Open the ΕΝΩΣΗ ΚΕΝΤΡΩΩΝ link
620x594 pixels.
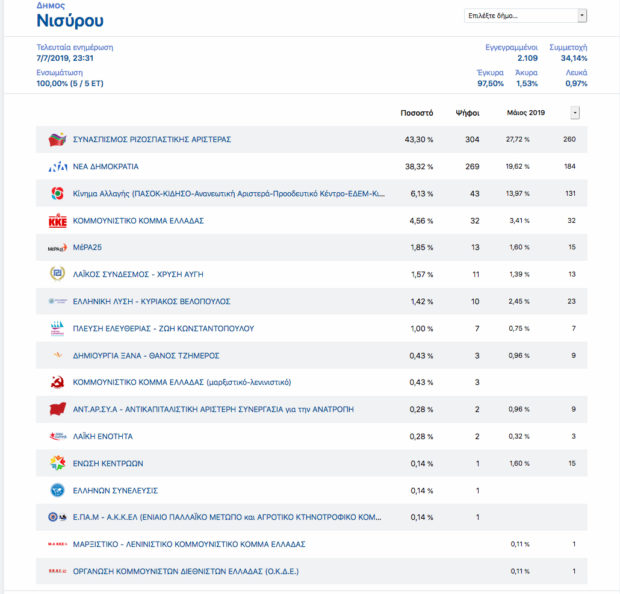click(108, 463)
